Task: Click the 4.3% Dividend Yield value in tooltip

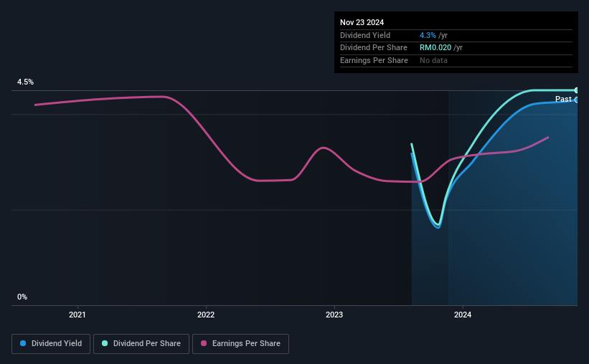Action: coord(428,35)
